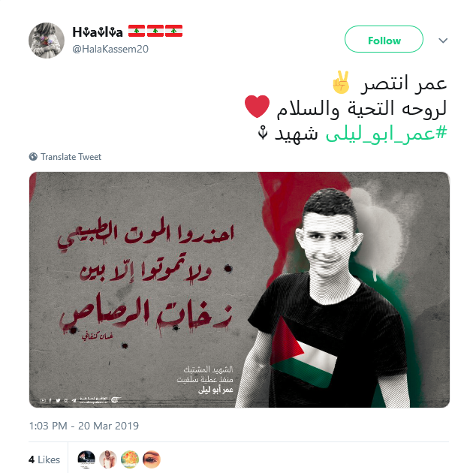This screenshot has height=473, width=476.
Task: Open the attached tweet image
Action: tap(240, 290)
